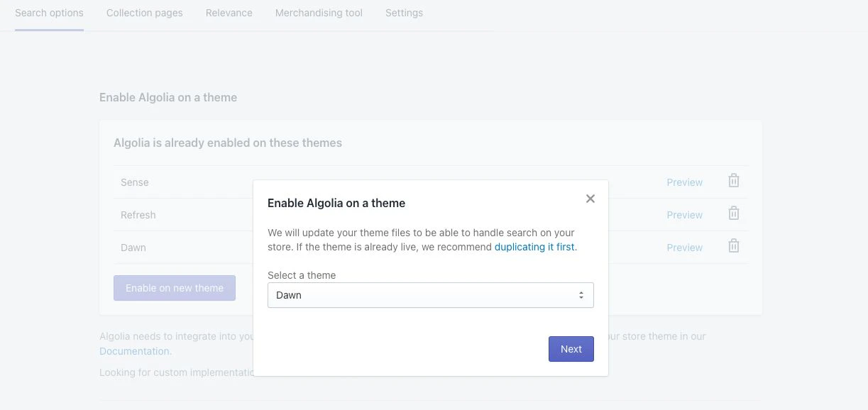The image size is (868, 410).
Task: Preview the Dawn theme
Action: (683, 247)
